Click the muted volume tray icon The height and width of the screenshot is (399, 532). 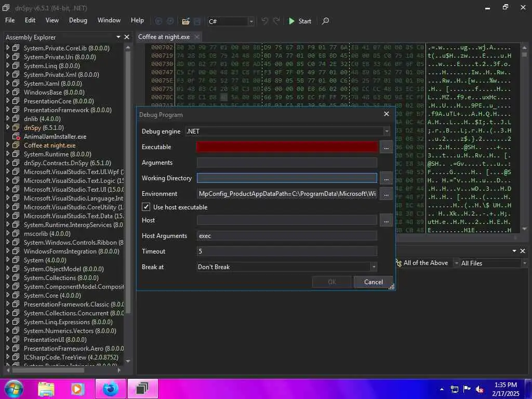point(480,389)
